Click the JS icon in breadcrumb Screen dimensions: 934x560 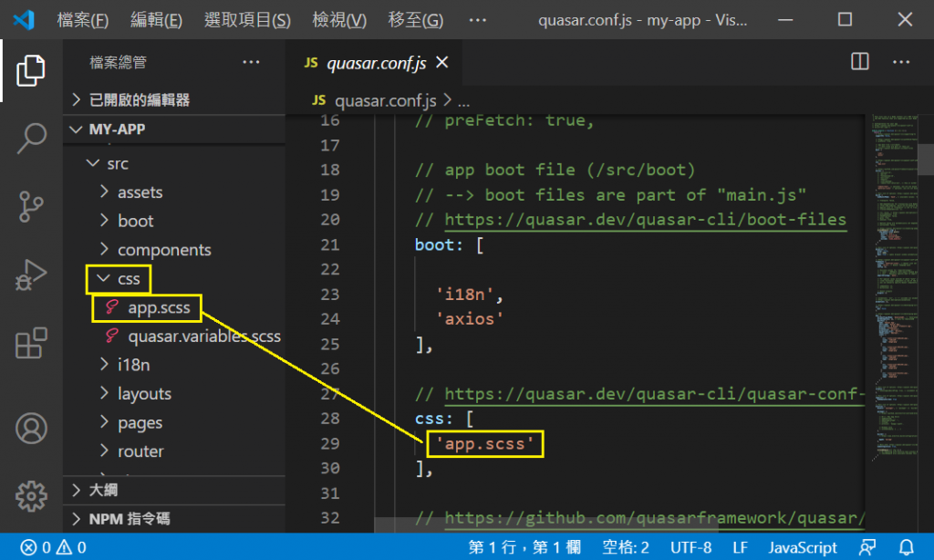pos(318,100)
